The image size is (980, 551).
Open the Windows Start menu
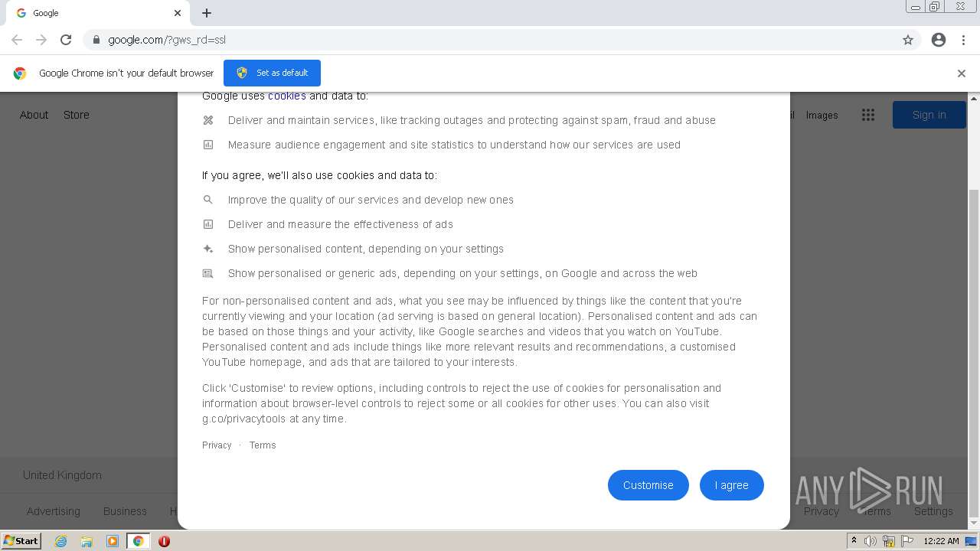(21, 541)
